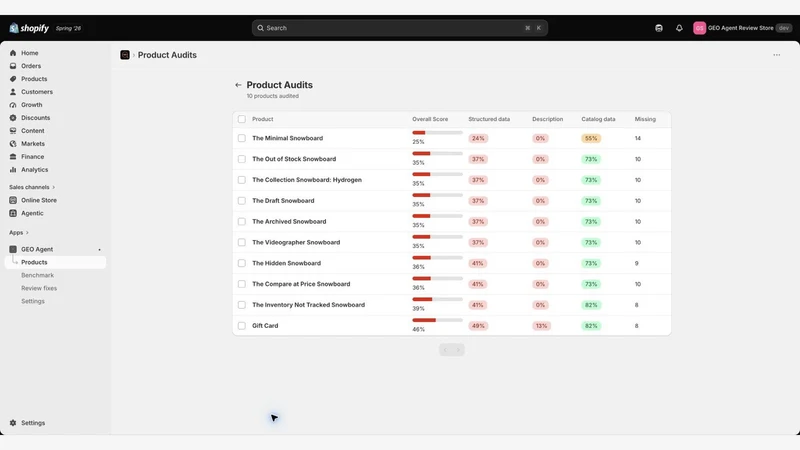Click Gift Card's 13% description badge
This screenshot has width=800, height=450.
pyautogui.click(x=541, y=326)
